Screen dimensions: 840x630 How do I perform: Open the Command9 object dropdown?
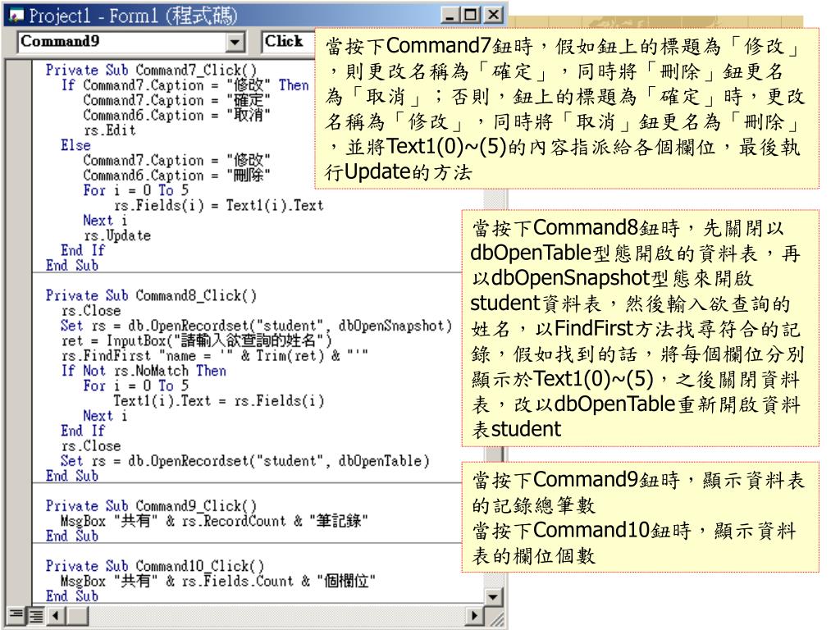235,42
